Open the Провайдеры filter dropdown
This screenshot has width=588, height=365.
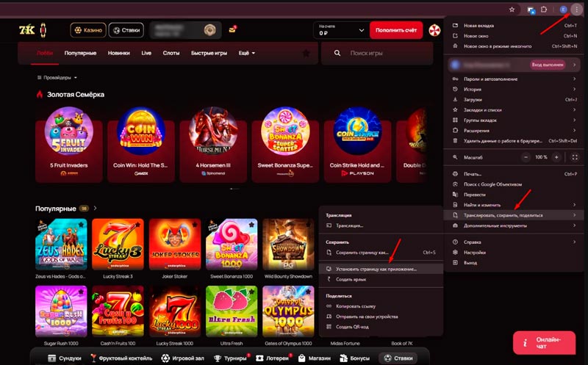[57, 77]
